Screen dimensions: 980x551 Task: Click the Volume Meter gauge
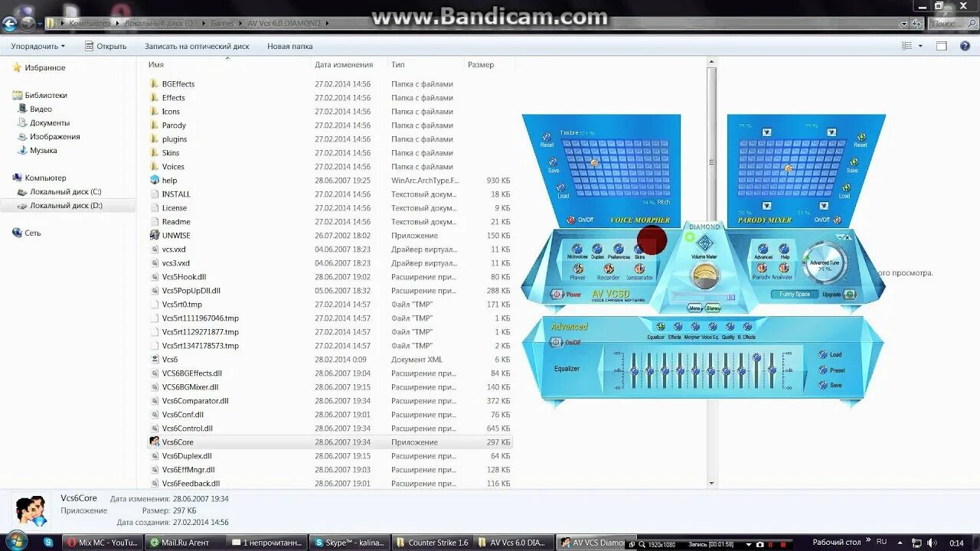(704, 275)
